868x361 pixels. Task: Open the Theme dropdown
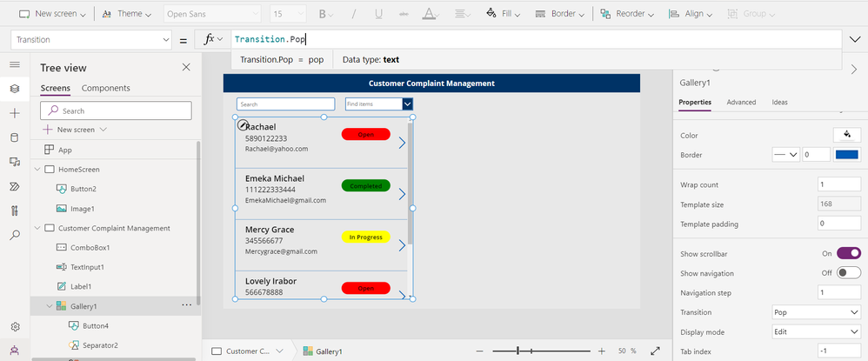(127, 14)
